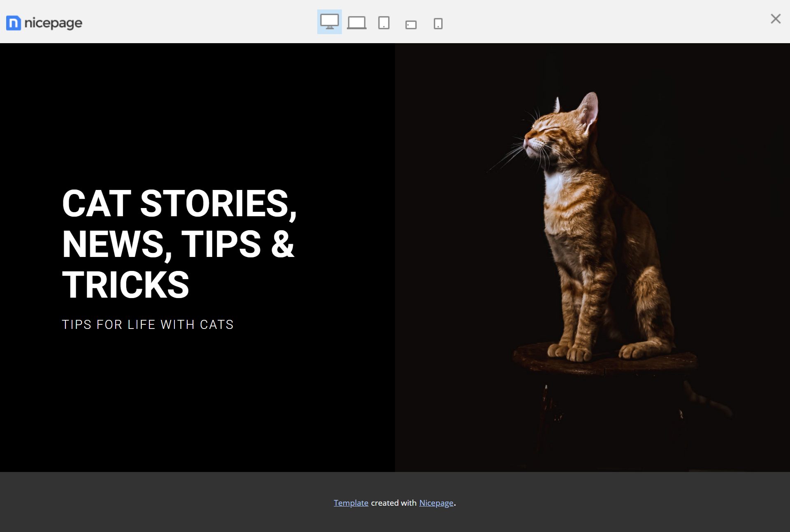Open the Nicepage link in footer

[x=436, y=503]
